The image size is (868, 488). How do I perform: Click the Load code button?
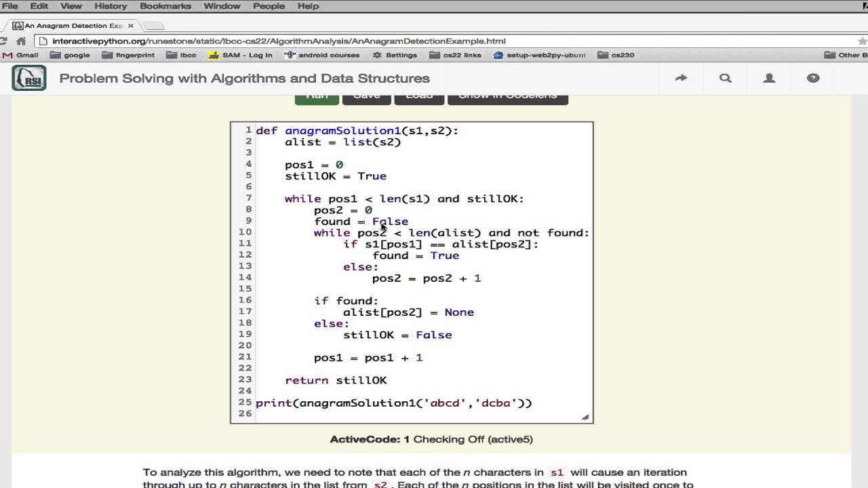(x=419, y=99)
